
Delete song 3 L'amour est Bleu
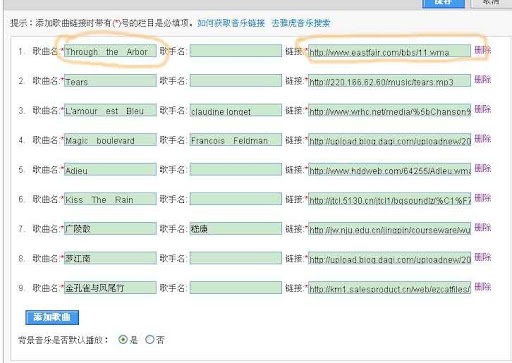[x=483, y=109]
